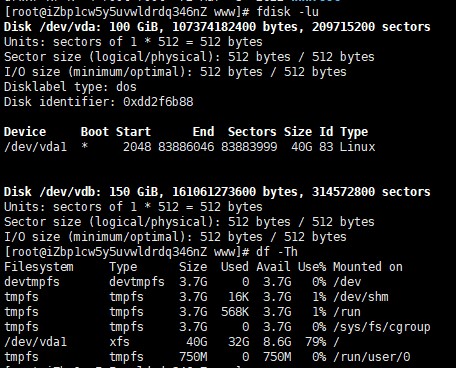Screen dimensions: 456x368
Task: Click the '32G' used value
Action: [x=238, y=342]
